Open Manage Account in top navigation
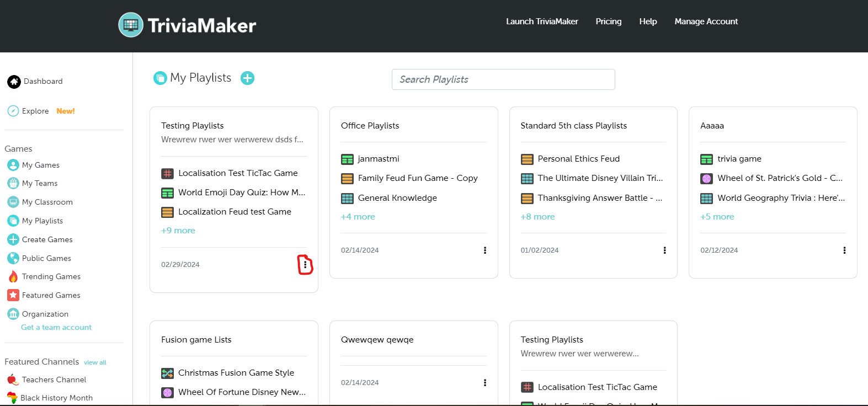Viewport: 868px width, 406px height. [x=706, y=22]
